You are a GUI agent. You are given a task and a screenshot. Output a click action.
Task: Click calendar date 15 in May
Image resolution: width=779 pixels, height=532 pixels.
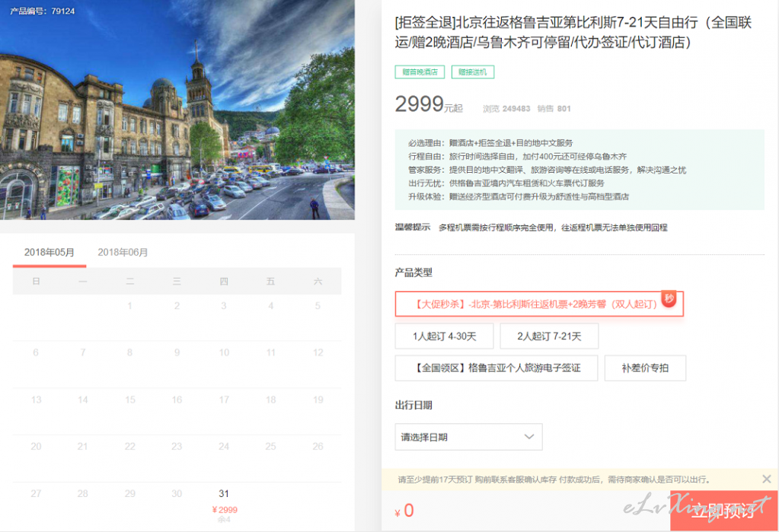click(130, 400)
